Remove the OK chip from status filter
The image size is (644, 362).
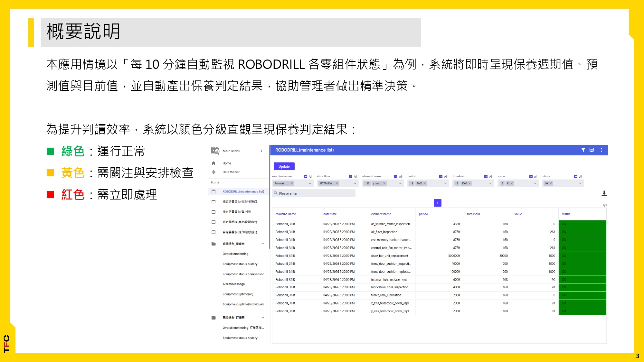coord(551,183)
